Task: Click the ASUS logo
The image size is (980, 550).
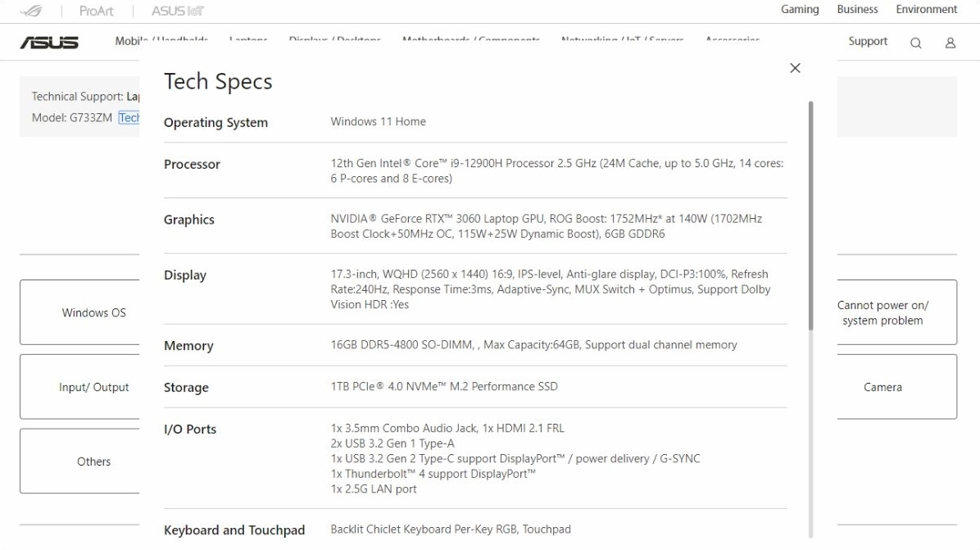Action: pos(49,43)
